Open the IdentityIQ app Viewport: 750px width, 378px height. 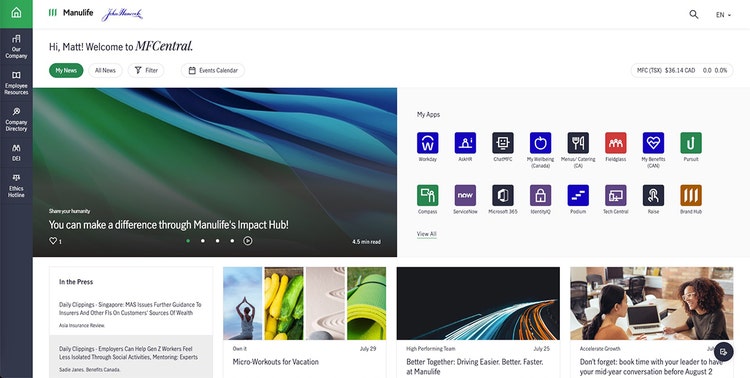540,195
